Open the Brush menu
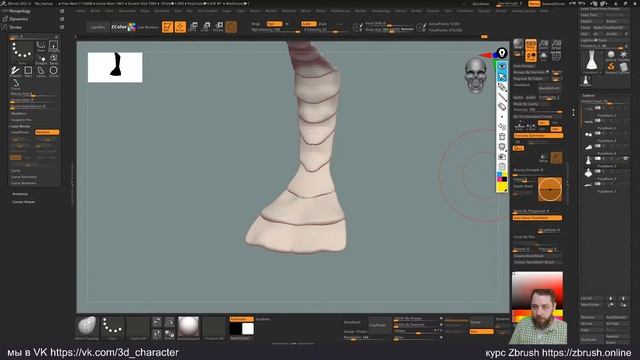Screen dimensions: 640x360 coord(95,11)
